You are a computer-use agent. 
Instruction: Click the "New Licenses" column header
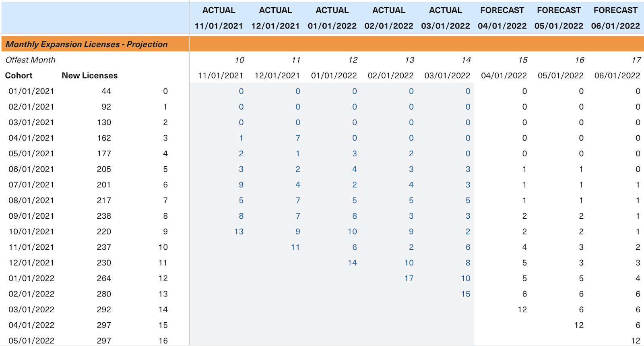pyautogui.click(x=90, y=76)
